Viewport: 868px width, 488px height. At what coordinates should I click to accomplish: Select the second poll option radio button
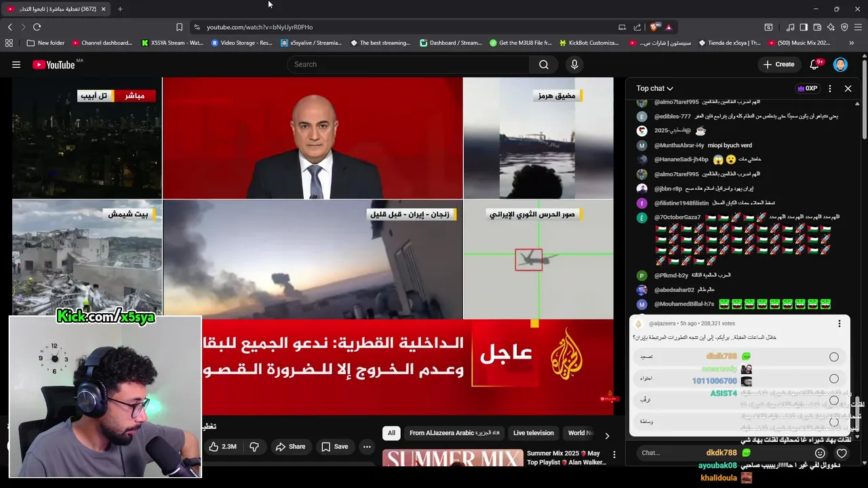(834, 379)
